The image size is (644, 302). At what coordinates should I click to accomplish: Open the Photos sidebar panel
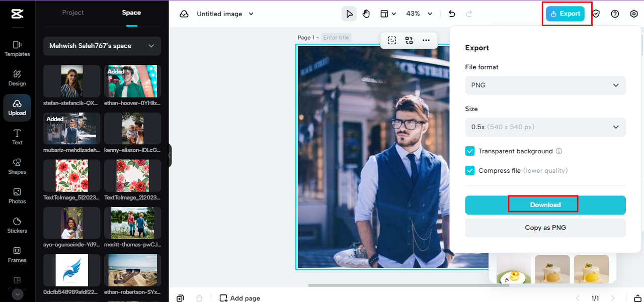pyautogui.click(x=17, y=195)
